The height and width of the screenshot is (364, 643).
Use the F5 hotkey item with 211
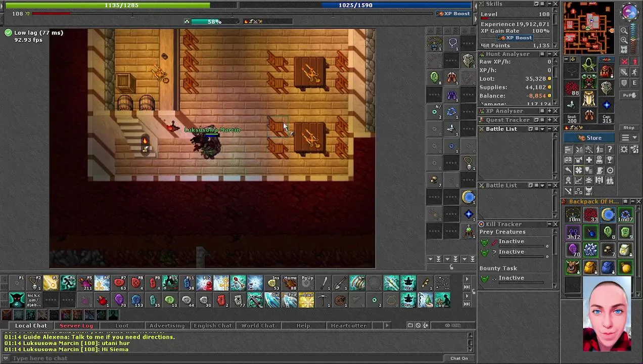click(x=85, y=283)
